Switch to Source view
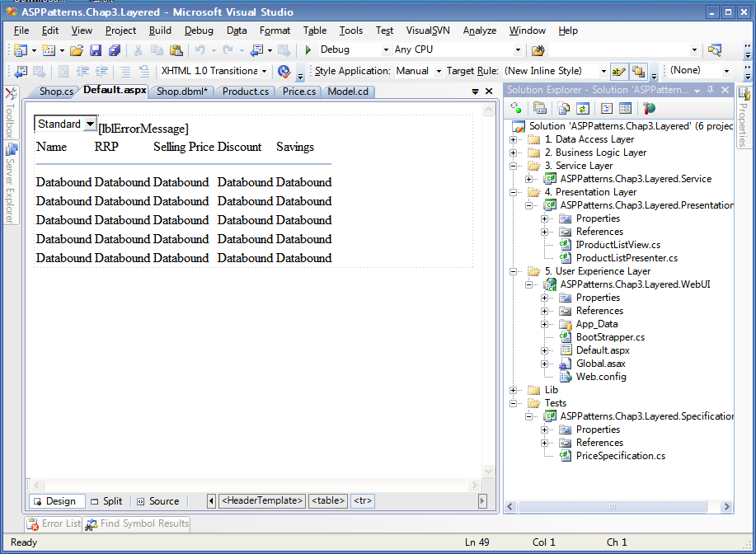 (158, 501)
